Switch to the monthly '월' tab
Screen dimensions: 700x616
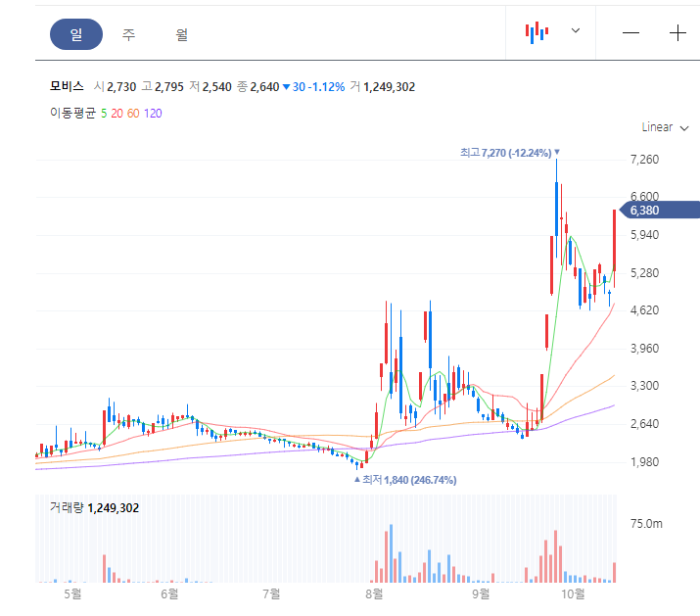(181, 34)
